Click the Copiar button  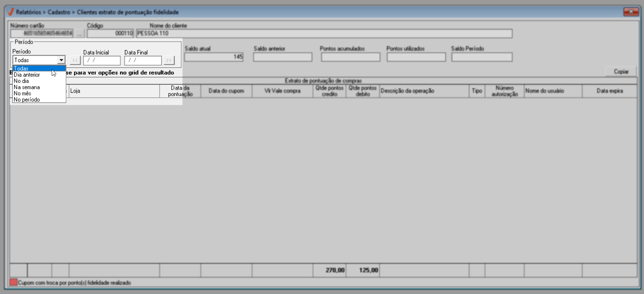coord(621,72)
